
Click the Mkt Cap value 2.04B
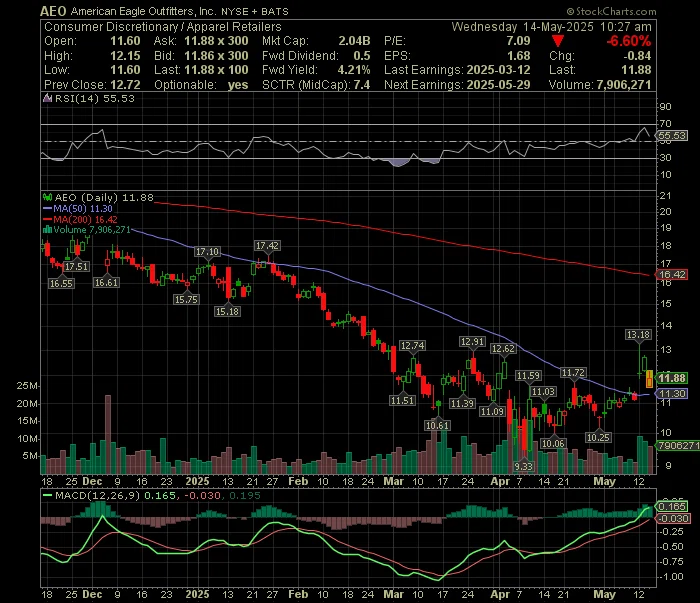click(354, 41)
